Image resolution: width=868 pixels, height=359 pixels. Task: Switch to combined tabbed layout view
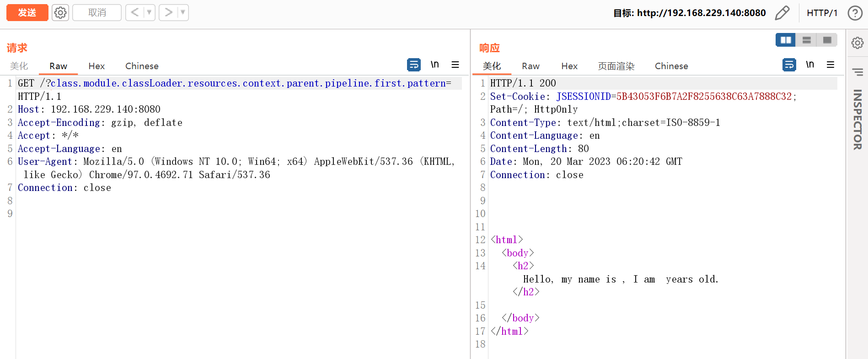coord(827,40)
